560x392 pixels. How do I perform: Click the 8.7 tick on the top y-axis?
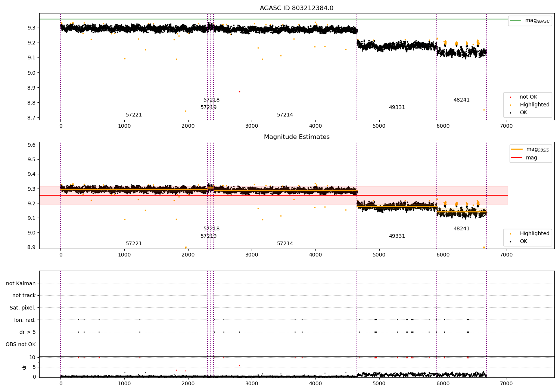pyautogui.click(x=31, y=118)
